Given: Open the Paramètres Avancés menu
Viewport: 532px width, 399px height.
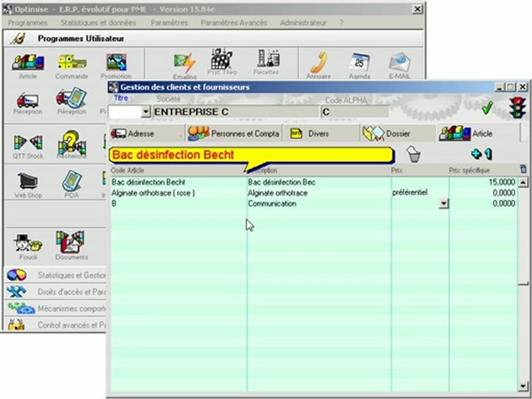Looking at the screenshot, I should click(233, 23).
